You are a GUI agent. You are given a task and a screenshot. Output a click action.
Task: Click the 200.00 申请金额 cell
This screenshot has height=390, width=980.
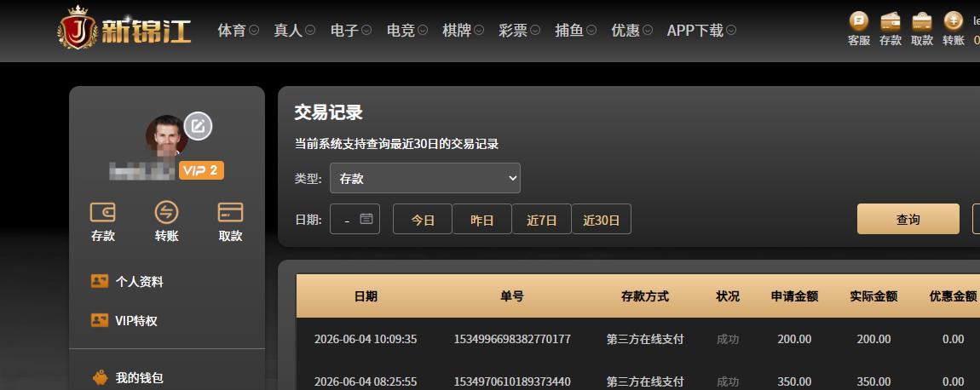(794, 340)
